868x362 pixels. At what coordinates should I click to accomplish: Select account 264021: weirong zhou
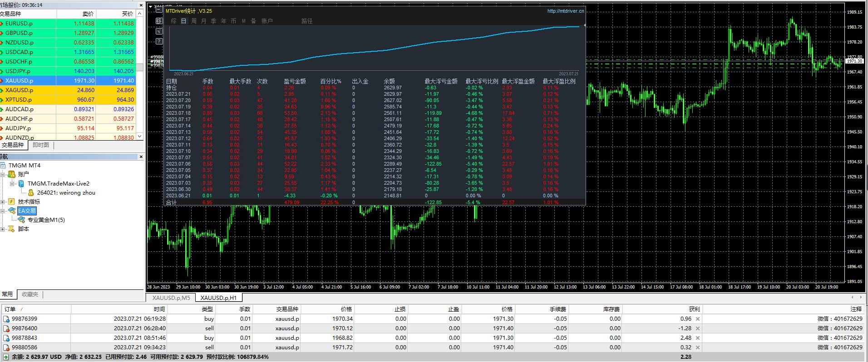click(x=66, y=193)
